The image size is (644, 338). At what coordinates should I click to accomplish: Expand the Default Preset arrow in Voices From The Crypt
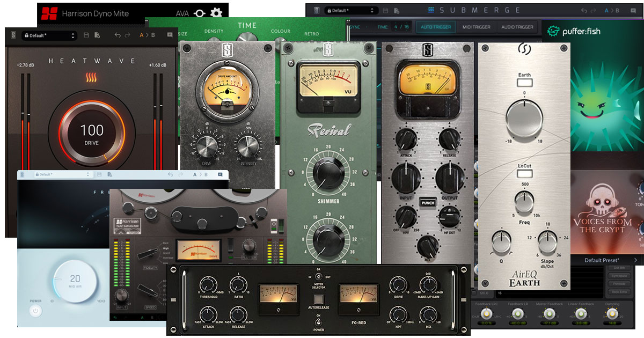click(x=636, y=260)
